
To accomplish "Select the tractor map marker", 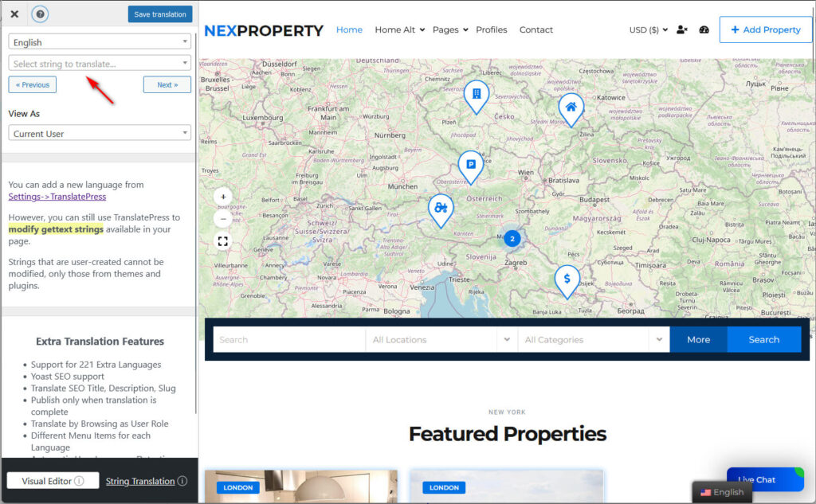I will pyautogui.click(x=441, y=210).
